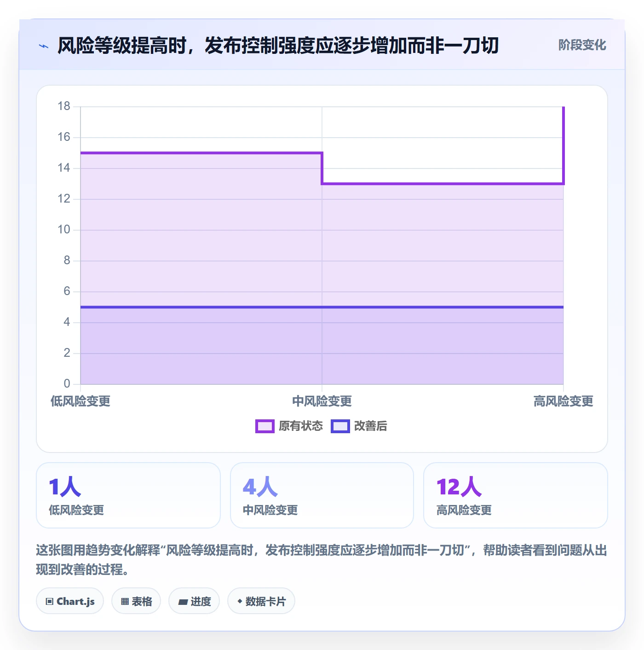This screenshot has height=650, width=644.
Task: Click the lightning bolt icon beside the title
Action: (44, 46)
